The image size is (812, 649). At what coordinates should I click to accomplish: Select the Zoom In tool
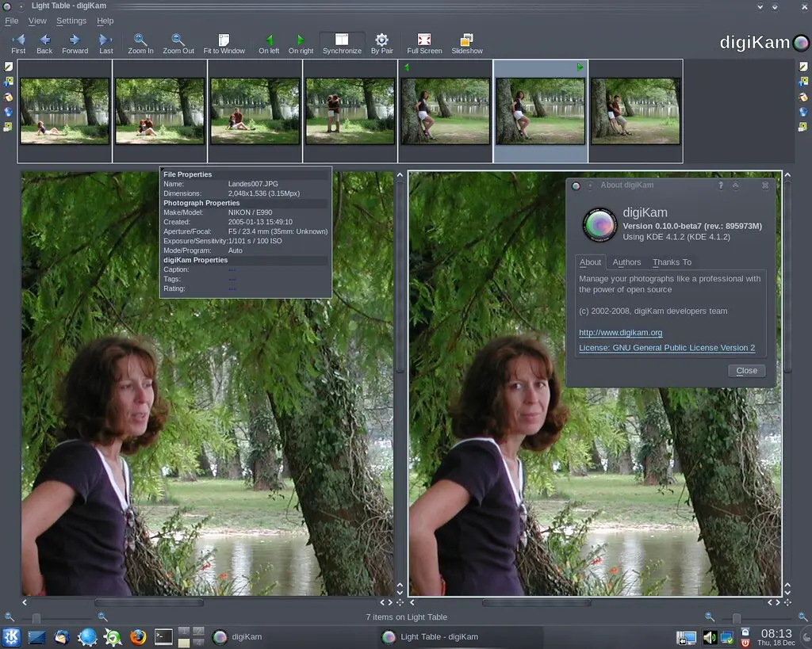pos(140,41)
